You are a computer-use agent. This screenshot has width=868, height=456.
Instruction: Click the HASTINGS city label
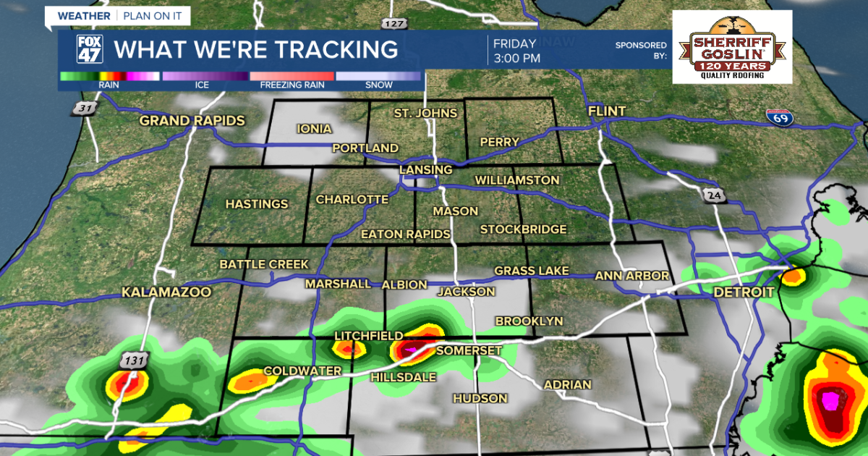click(x=257, y=204)
